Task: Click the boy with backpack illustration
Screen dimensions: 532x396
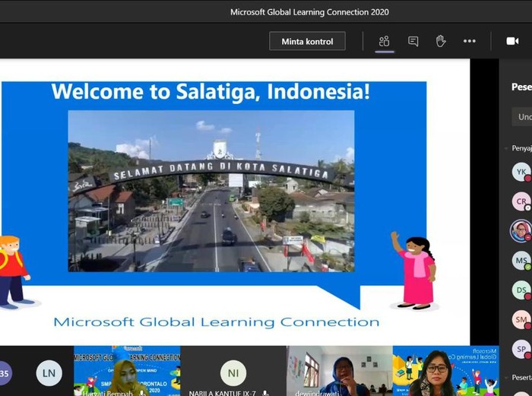Action: point(14,272)
